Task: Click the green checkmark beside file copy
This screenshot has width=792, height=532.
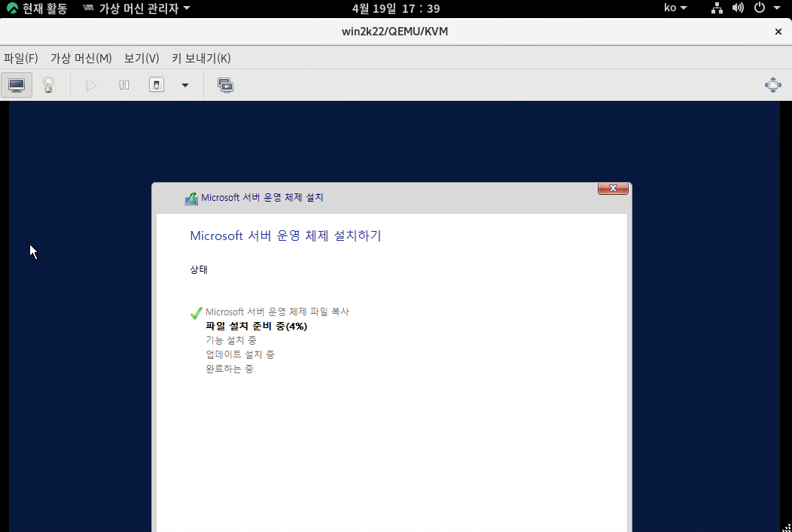Action: point(196,313)
